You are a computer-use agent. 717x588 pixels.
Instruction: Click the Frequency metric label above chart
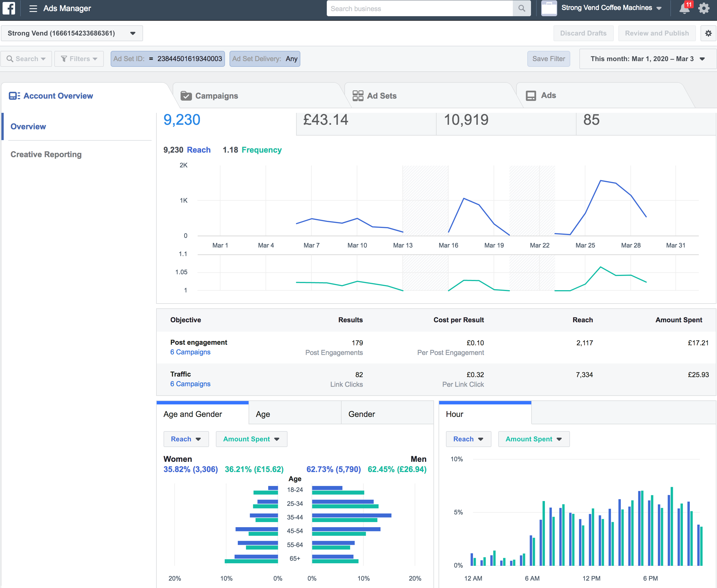point(262,150)
